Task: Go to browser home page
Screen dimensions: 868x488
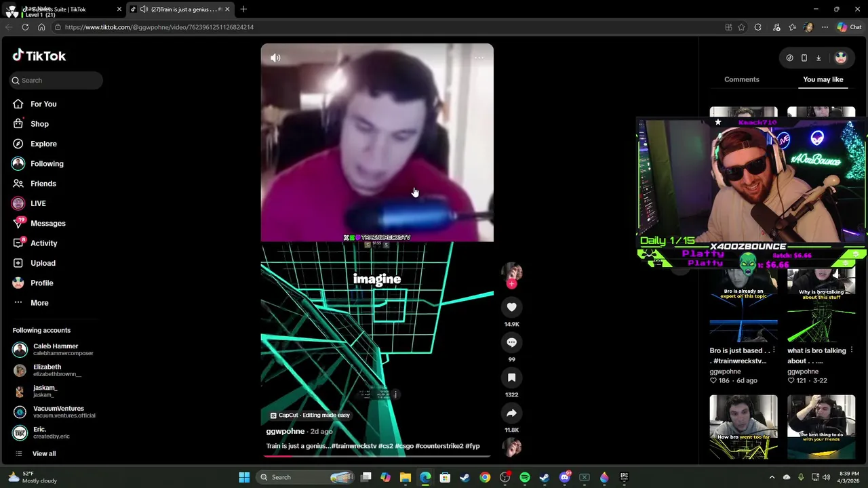Action: (x=41, y=27)
